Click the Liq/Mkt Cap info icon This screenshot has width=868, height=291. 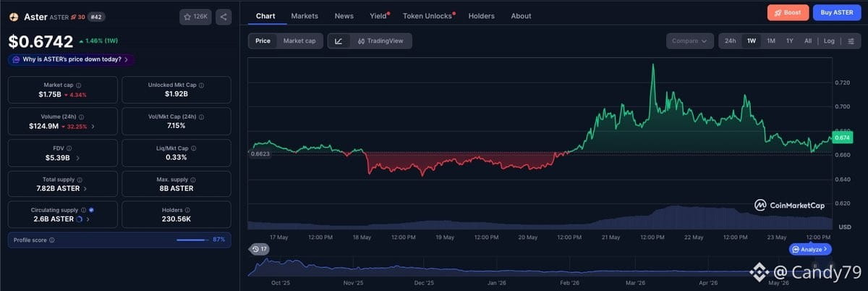tap(194, 148)
